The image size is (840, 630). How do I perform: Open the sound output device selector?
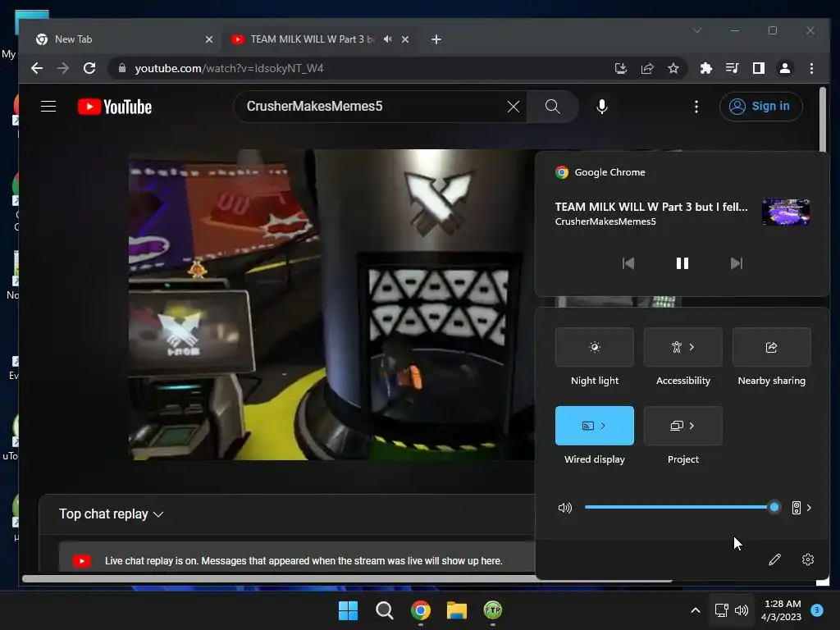click(801, 507)
